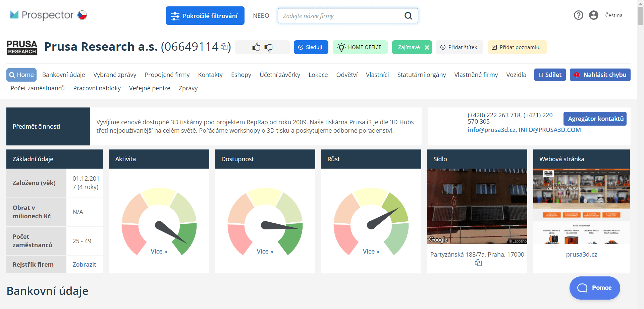
Task: Add a note with Přidat poznámku
Action: 517,47
